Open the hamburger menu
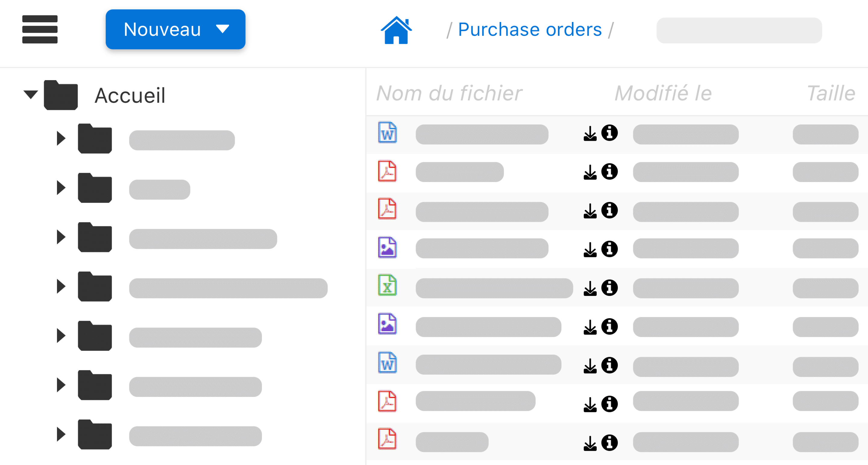Image resolution: width=868 pixels, height=465 pixels. (40, 29)
